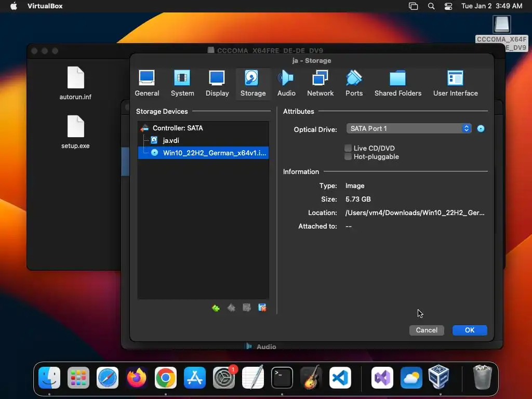Open Terminal from the Dock

pos(282,378)
